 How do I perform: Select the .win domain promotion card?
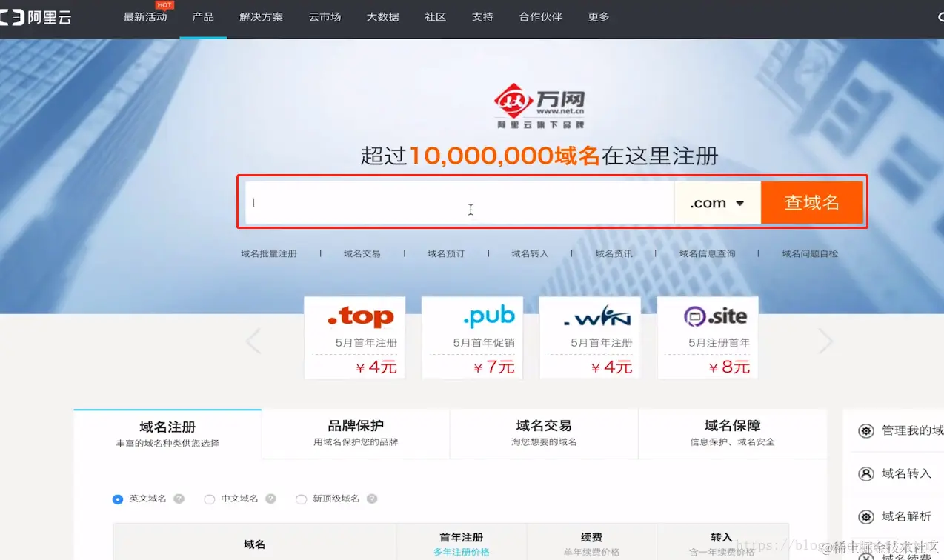pyautogui.click(x=590, y=338)
